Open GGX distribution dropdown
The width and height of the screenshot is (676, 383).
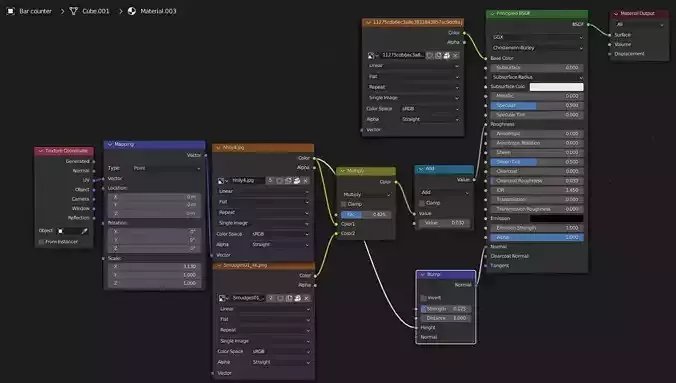(x=537, y=38)
